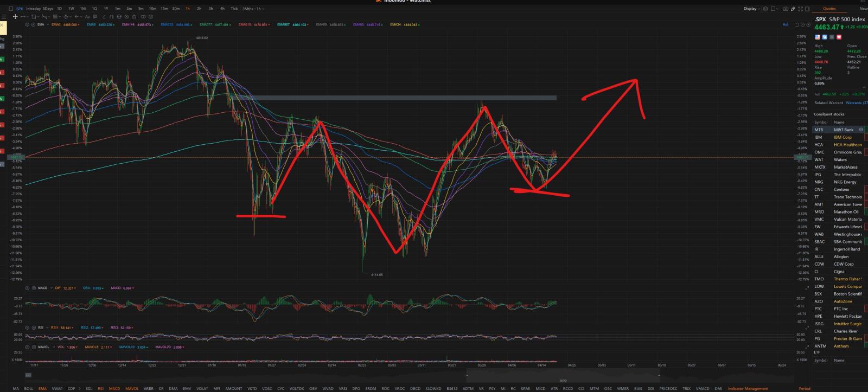868x392 pixels.
Task: Select M&T Bank constituent row
Action: 840,130
